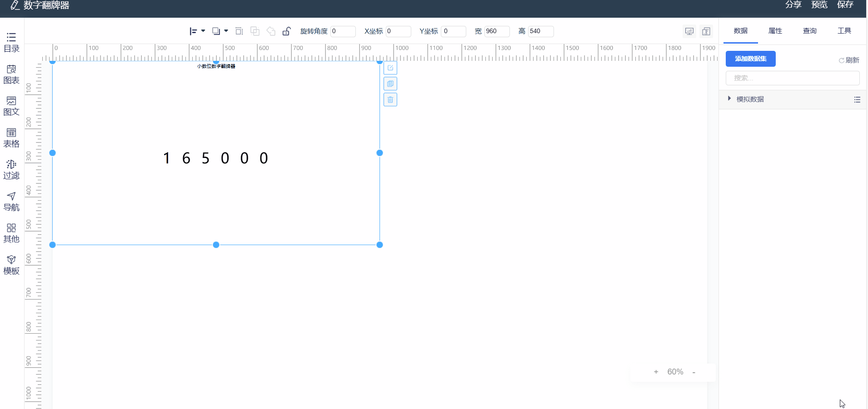Image resolution: width=868 pixels, height=409 pixels.
Task: Open the alignment dropdown arrow
Action: click(203, 31)
